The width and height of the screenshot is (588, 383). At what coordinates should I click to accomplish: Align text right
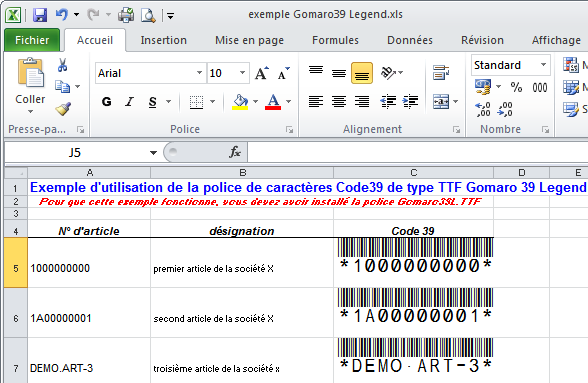pyautogui.click(x=362, y=101)
